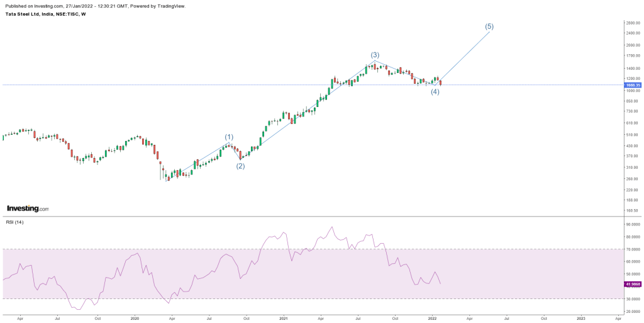Click the wave (3) peak label
This screenshot has height=323, width=644.
375,55
